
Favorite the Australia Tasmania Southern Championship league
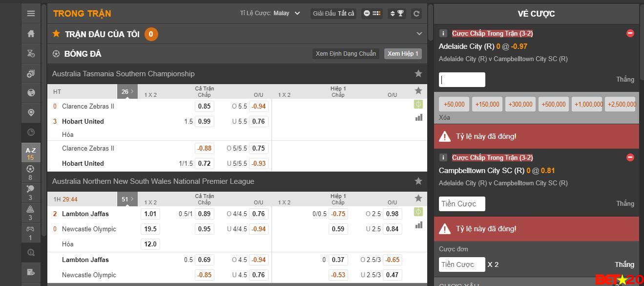tap(418, 73)
